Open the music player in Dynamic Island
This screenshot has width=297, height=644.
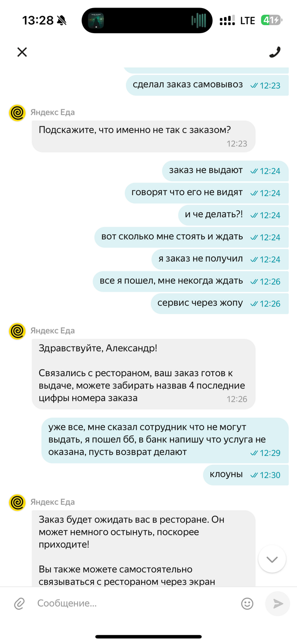(96, 20)
